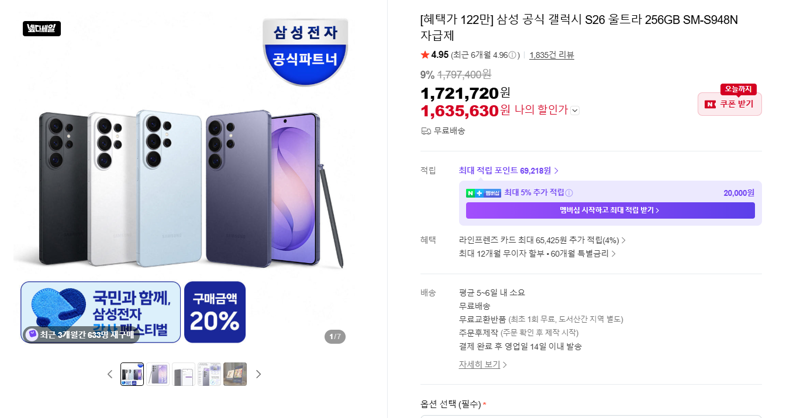Click 자세히 보기 shipping details link
Viewport: 800px width, 418px height.
click(482, 364)
